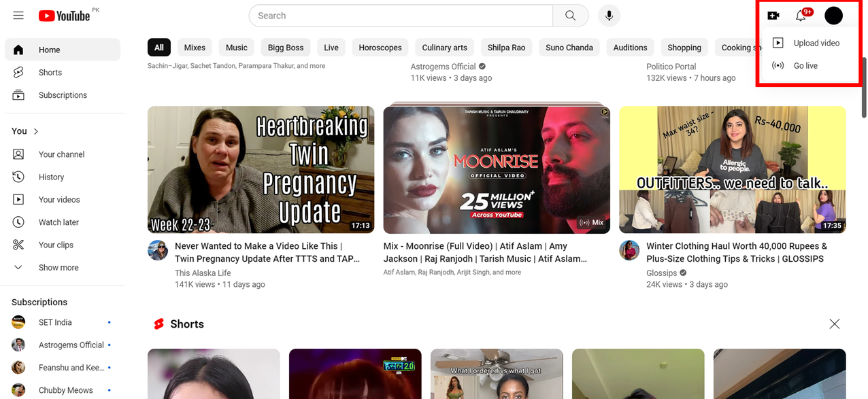Visit This Alaska Life channel name
Image resolution: width=868 pixels, height=399 pixels.
click(203, 273)
